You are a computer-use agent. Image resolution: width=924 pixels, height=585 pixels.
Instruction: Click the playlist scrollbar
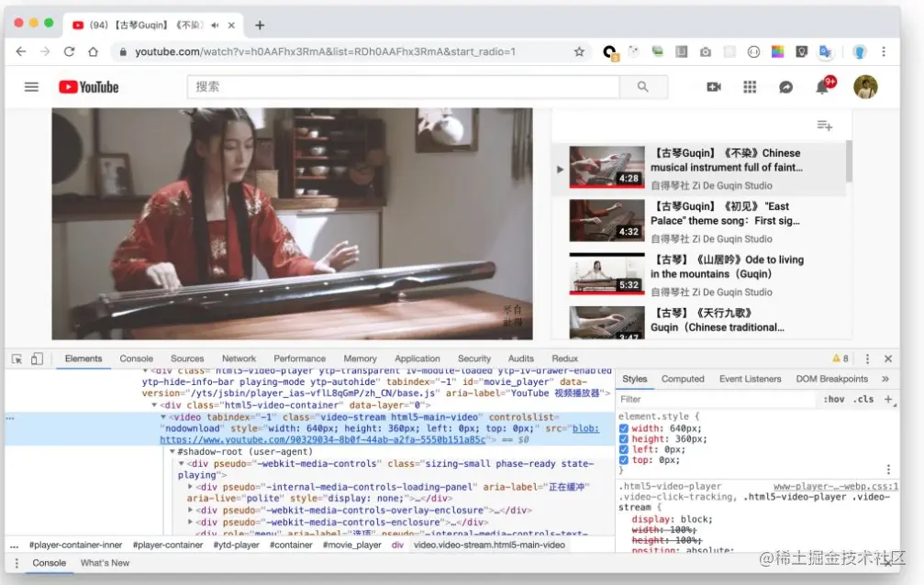coord(849,161)
